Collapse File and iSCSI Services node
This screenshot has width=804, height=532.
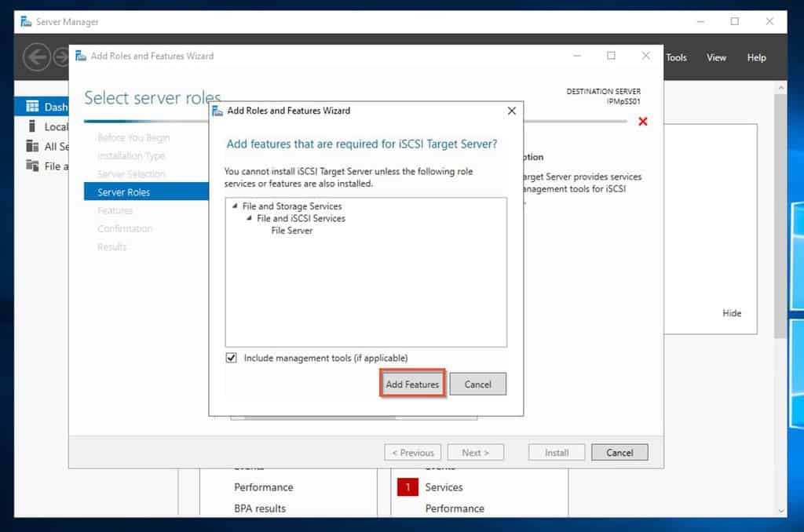[x=249, y=218]
